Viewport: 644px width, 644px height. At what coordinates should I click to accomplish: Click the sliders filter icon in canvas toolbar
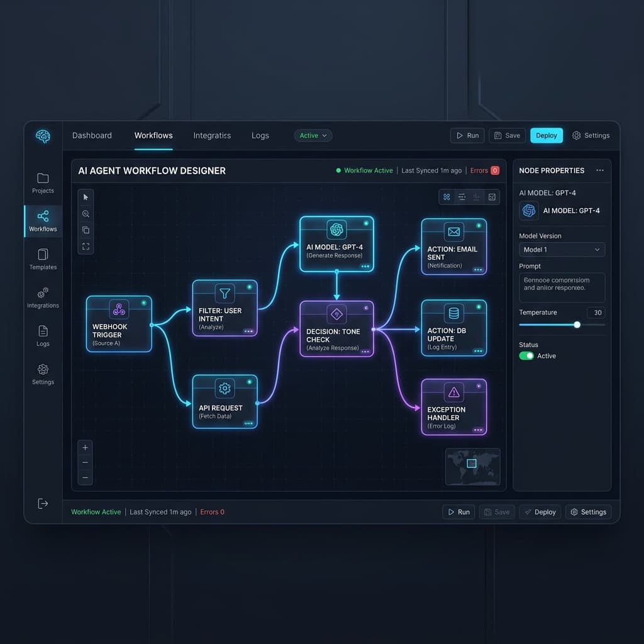[462, 197]
